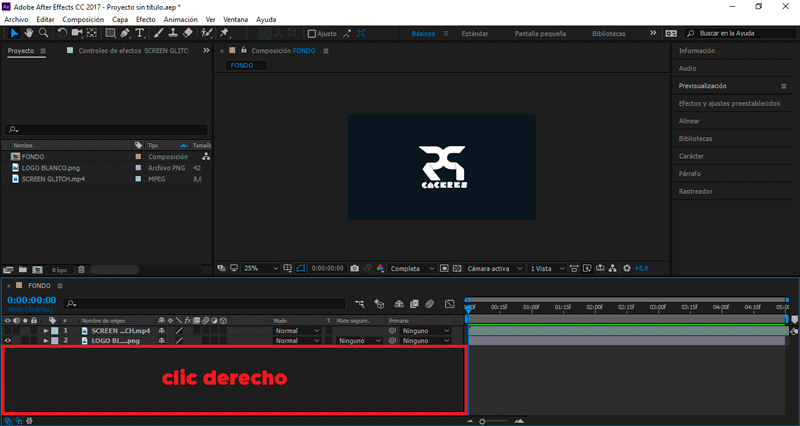
Task: Open parent Ninguno dropdown for SCREEN GLITCH layer
Action: [426, 331]
